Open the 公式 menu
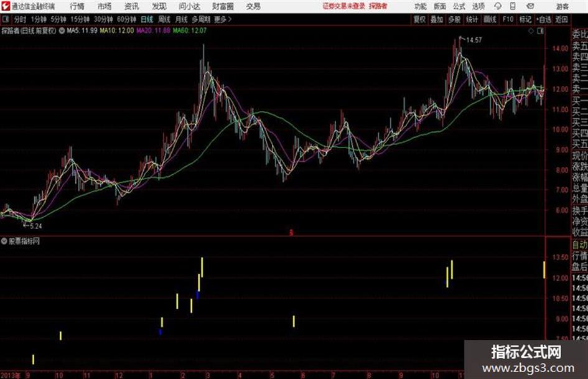588x379 pixels. pos(459,6)
